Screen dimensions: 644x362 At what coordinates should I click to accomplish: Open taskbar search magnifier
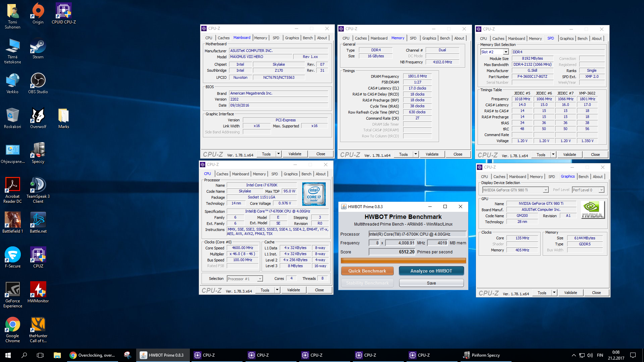24,355
